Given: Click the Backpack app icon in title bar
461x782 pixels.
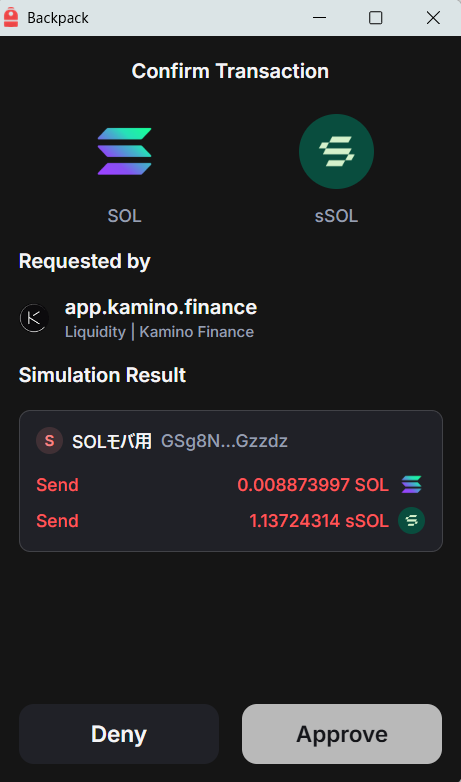Looking at the screenshot, I should coord(11,18).
